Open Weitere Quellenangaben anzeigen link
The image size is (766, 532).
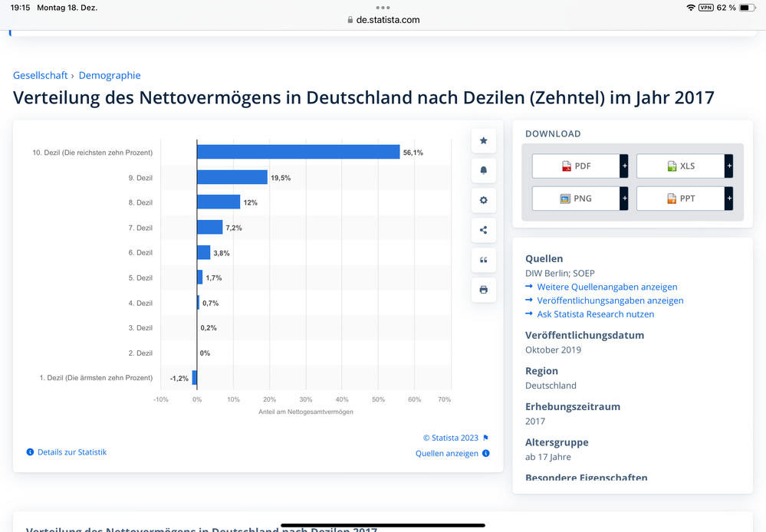tap(607, 287)
